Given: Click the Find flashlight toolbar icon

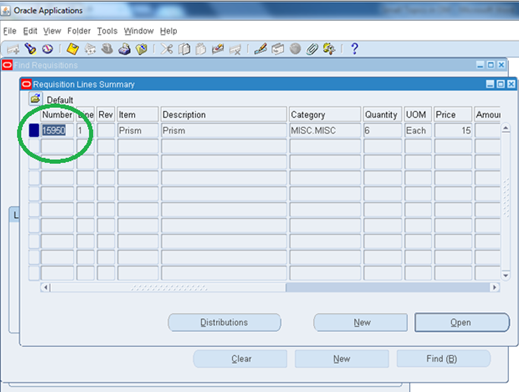Looking at the screenshot, I should [30, 49].
